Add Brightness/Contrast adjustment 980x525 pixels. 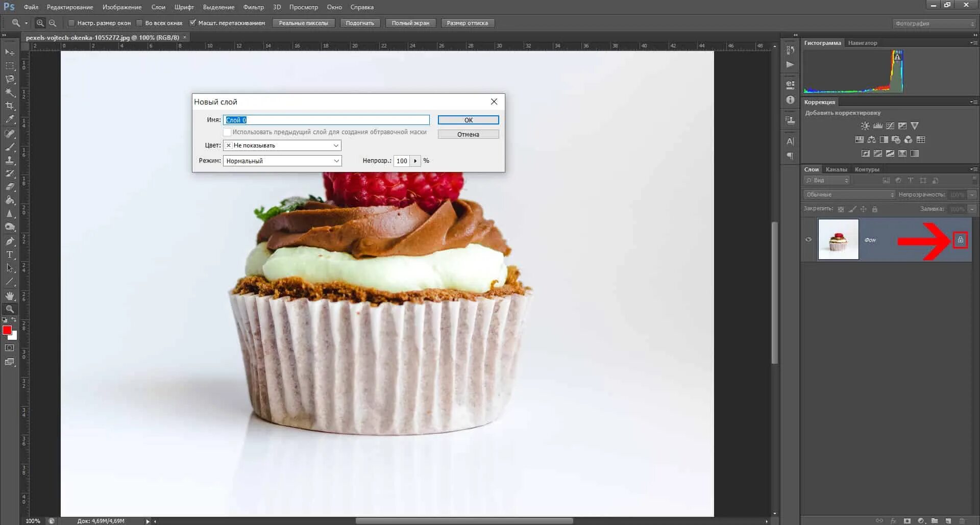tap(865, 126)
